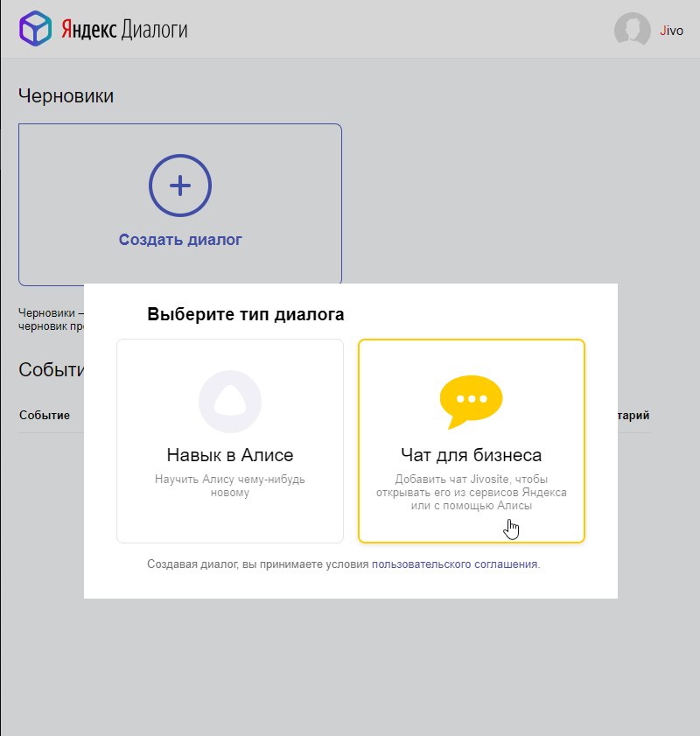Select the Alice skill icon

tap(230, 402)
